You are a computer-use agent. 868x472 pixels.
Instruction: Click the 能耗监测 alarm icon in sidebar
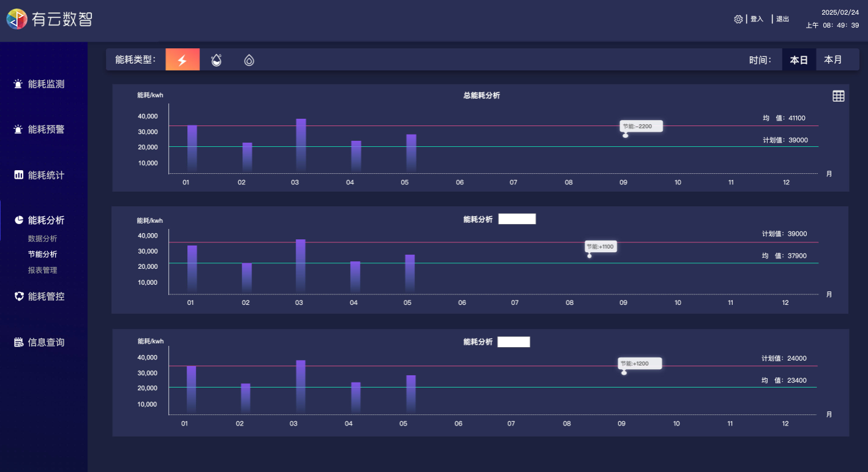pyautogui.click(x=18, y=84)
